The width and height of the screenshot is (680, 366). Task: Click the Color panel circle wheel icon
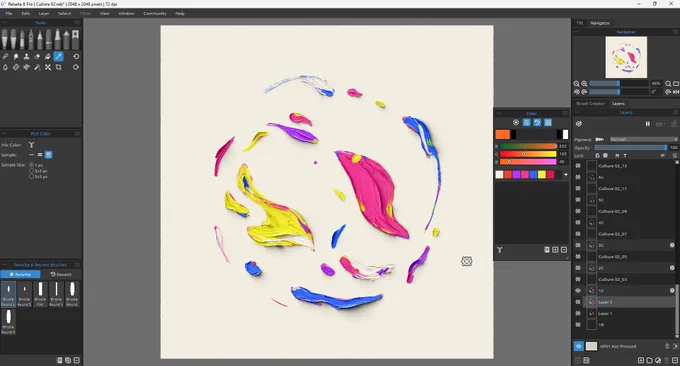pyautogui.click(x=516, y=123)
